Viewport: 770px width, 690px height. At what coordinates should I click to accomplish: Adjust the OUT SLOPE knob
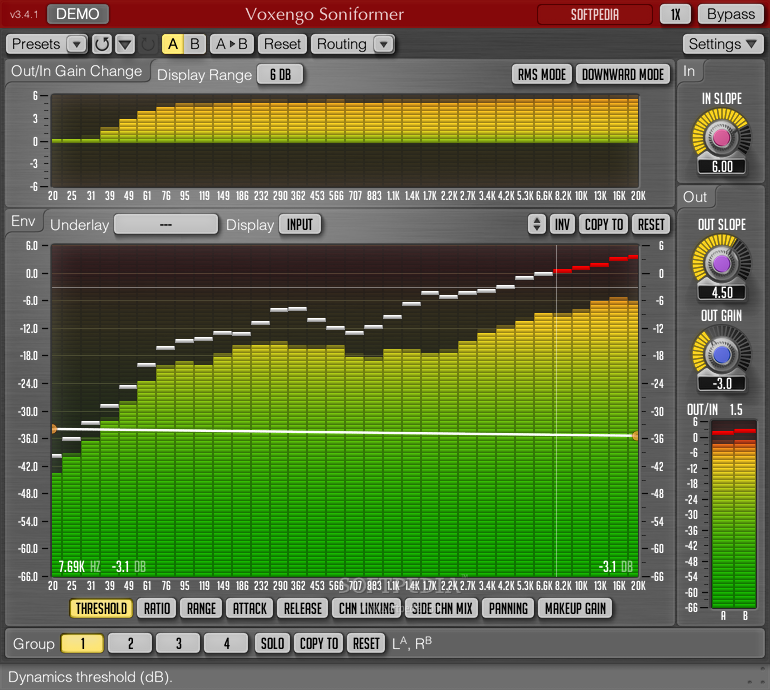click(721, 264)
